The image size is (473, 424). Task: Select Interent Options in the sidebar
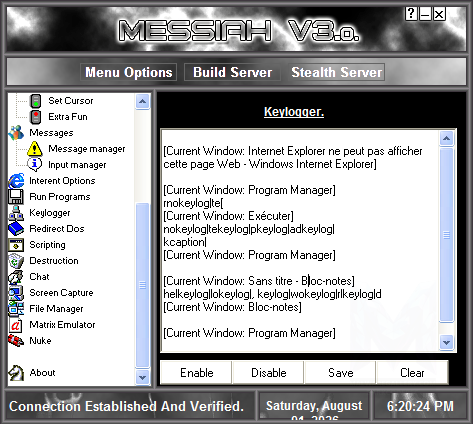[x=62, y=181]
